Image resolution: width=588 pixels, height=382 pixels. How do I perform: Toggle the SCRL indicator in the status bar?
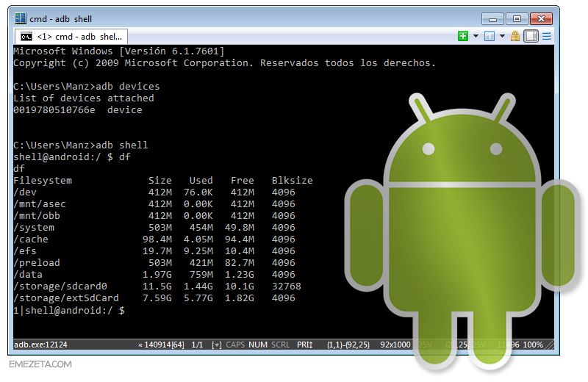click(281, 345)
